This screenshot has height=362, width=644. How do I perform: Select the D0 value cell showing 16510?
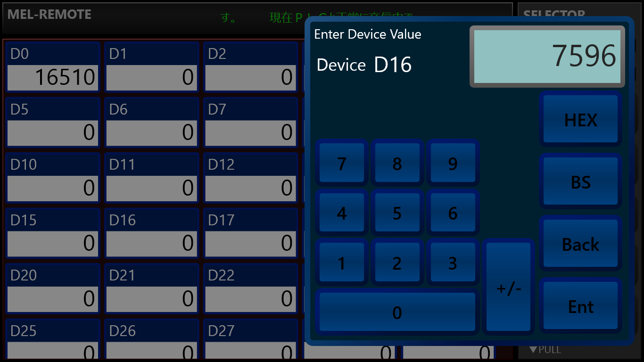pos(53,77)
